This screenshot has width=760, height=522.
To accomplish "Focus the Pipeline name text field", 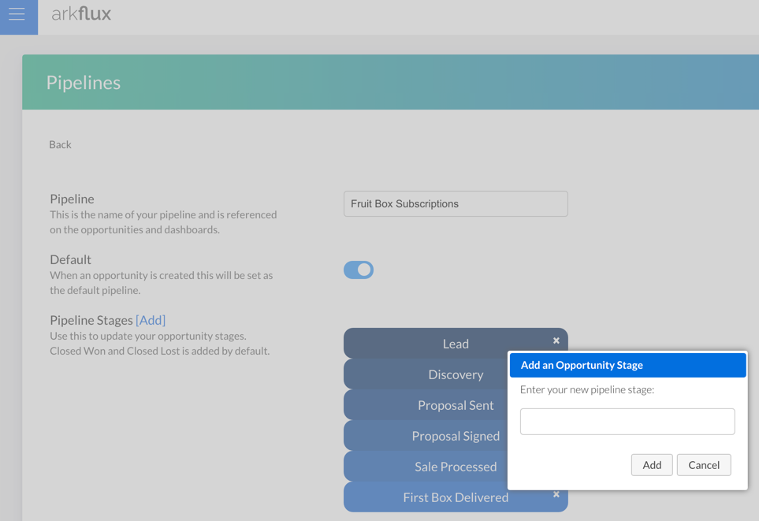I will [x=455, y=204].
